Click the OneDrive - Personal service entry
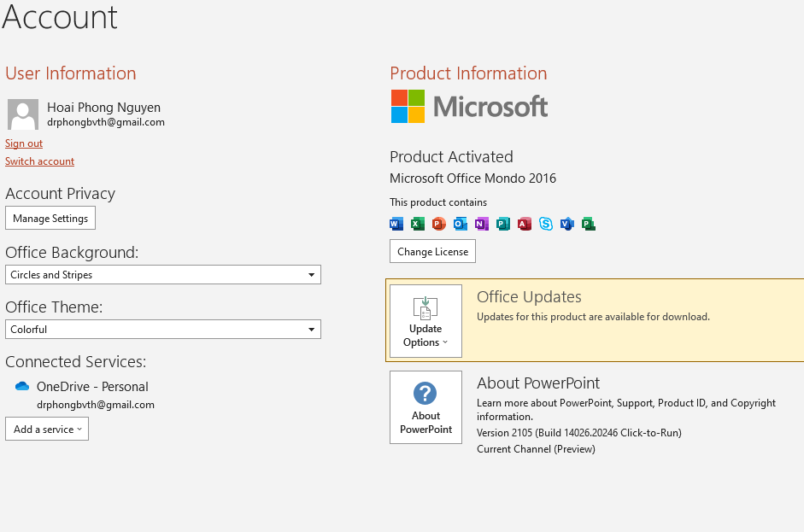804x532 pixels. pos(92,387)
